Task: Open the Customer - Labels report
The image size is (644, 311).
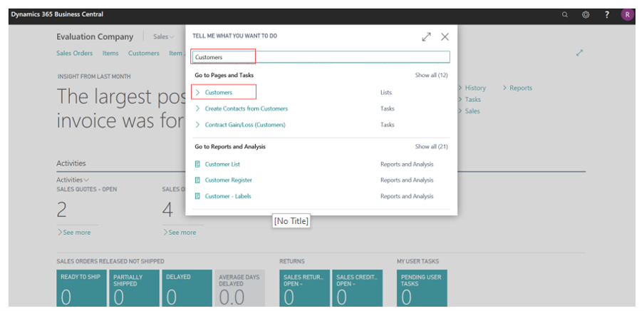Action: 228,196
